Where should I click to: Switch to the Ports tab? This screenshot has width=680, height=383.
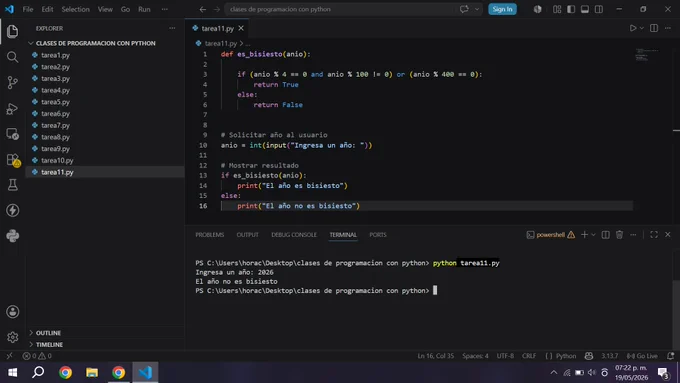(x=378, y=235)
